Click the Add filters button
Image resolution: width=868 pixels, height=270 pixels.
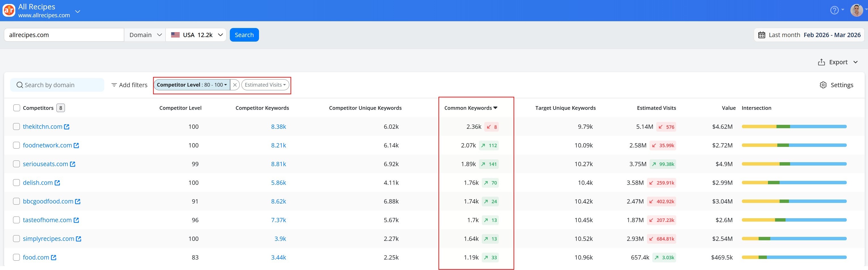tap(130, 85)
